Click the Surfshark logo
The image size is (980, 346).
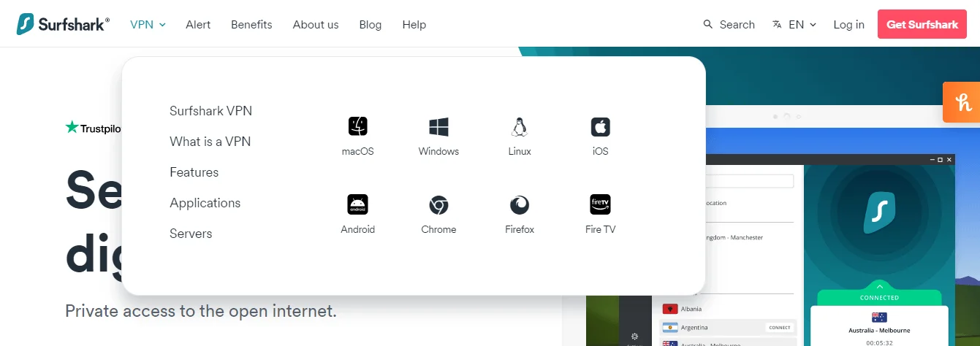coord(63,24)
